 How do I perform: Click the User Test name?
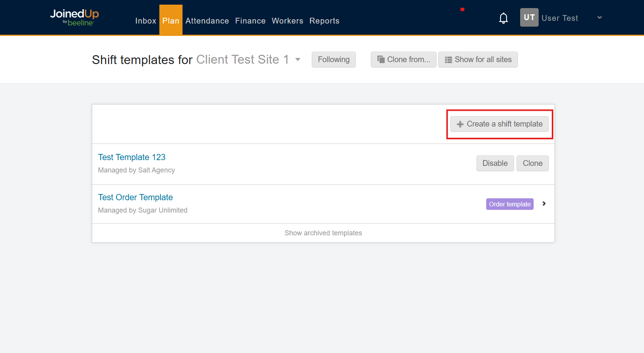coord(559,18)
